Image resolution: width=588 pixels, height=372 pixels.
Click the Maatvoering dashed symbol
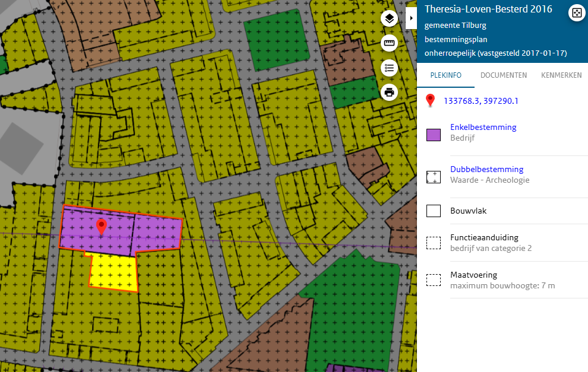click(434, 280)
